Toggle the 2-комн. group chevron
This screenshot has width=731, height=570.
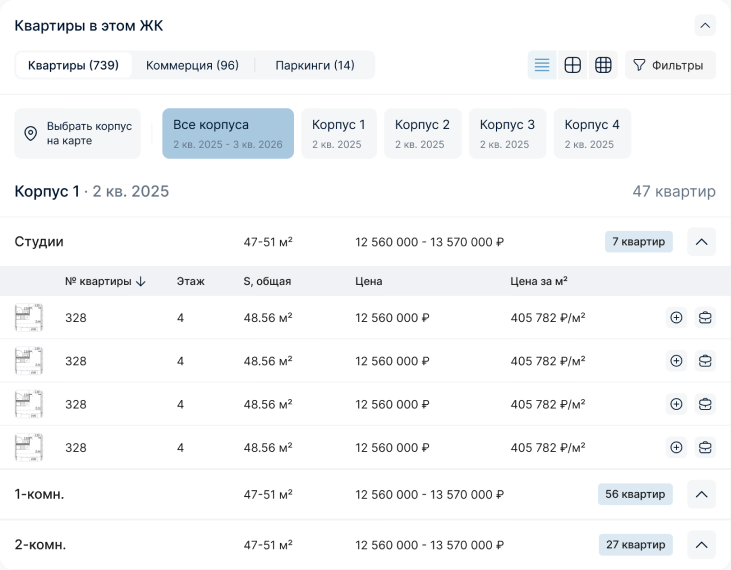701,545
